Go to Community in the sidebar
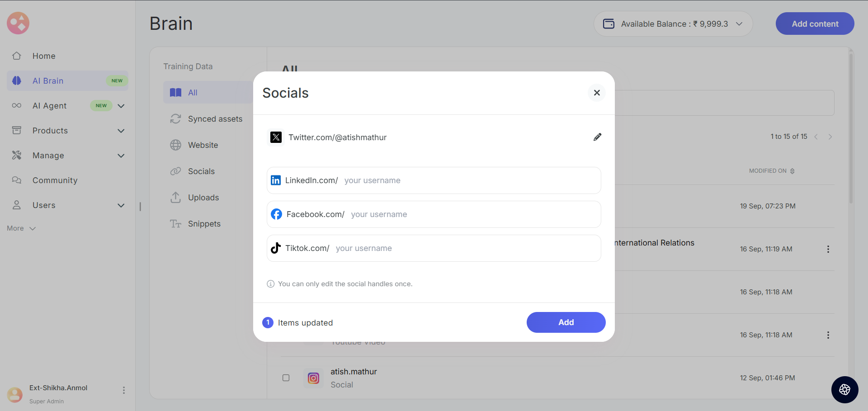Viewport: 868px width, 411px height. [55, 180]
